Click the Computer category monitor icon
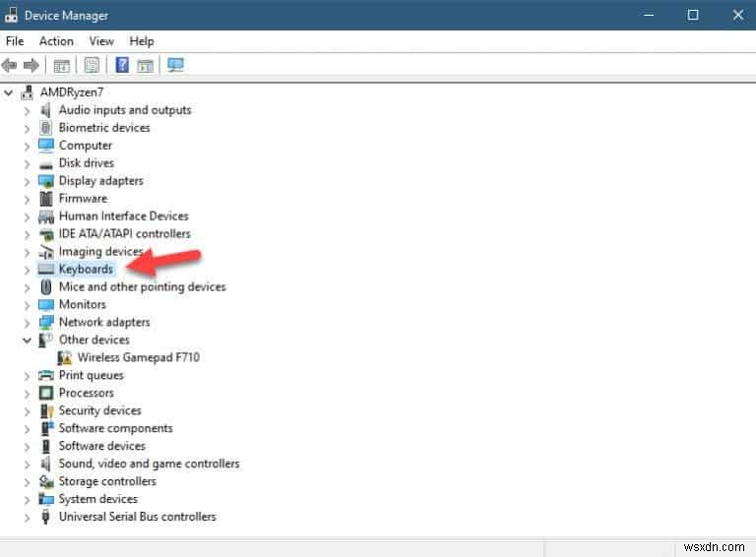The height and width of the screenshot is (557, 756). coord(46,145)
